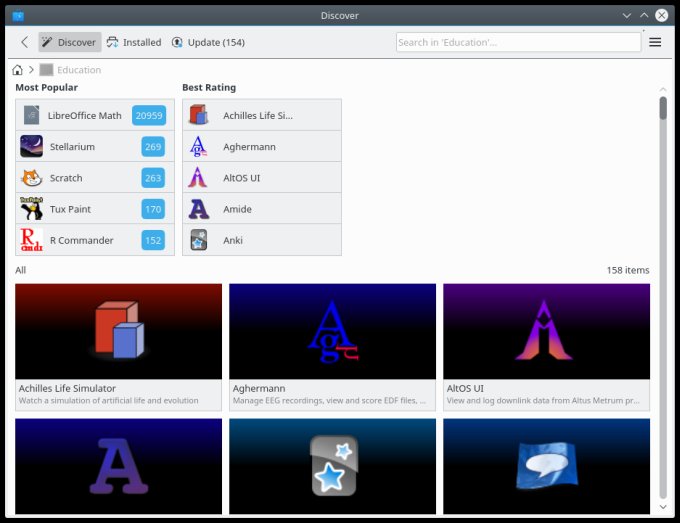Open LibreOffice Math from Most Popular
Screen dimensions: 680x523
tap(84, 115)
